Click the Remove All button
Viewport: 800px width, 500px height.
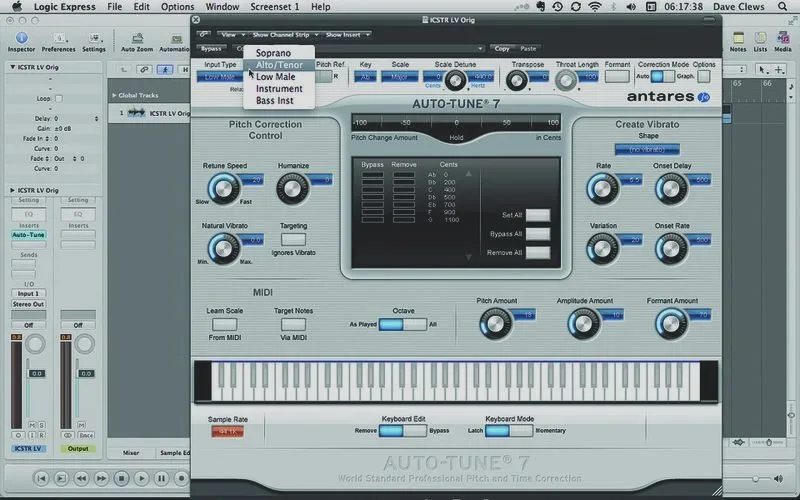click(538, 253)
